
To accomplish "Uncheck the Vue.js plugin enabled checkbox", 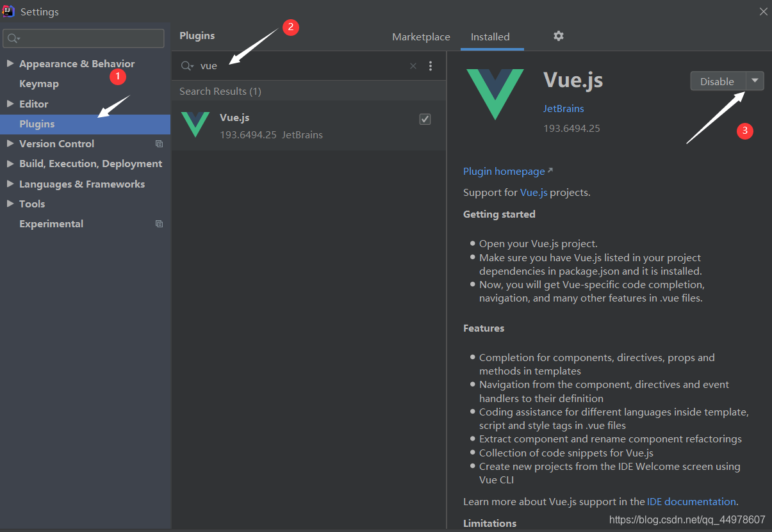I will coord(425,119).
